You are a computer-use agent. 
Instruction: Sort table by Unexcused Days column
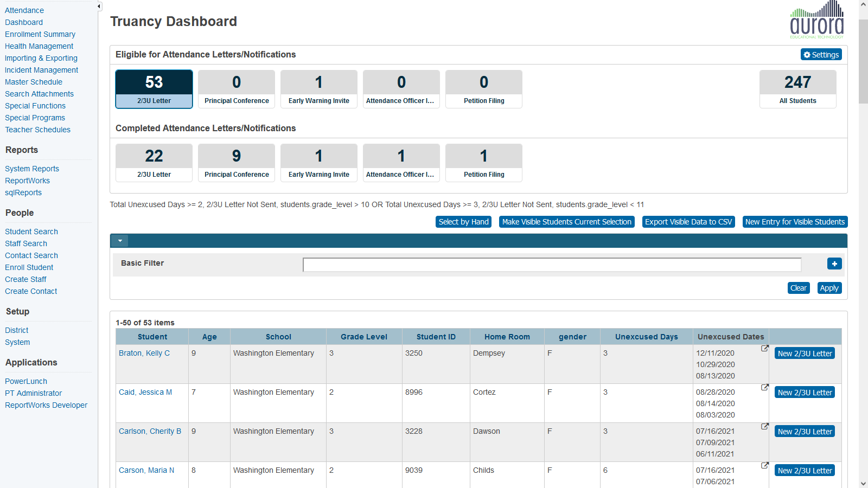pos(646,337)
